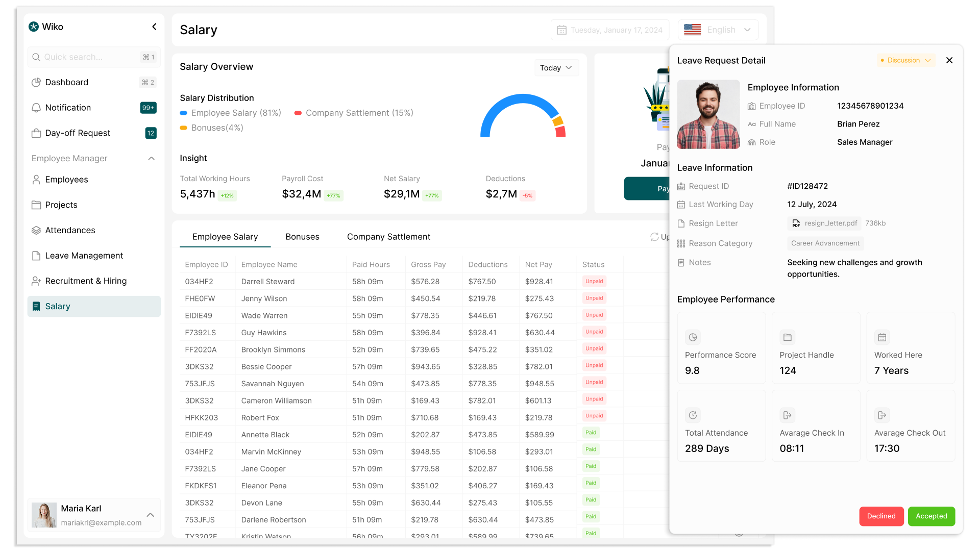Open the Discussion status dropdown
Viewport: 980px width, 551px height.
click(906, 60)
